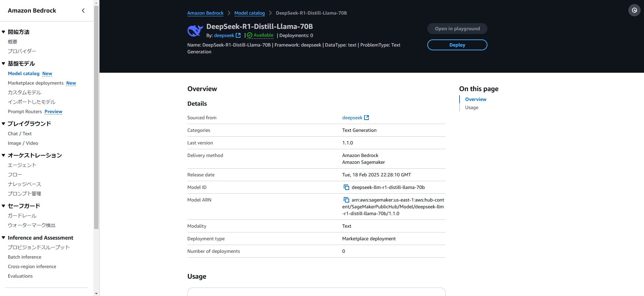Open external link icon in Sourced from row
The height and width of the screenshot is (296, 644).
click(366, 118)
